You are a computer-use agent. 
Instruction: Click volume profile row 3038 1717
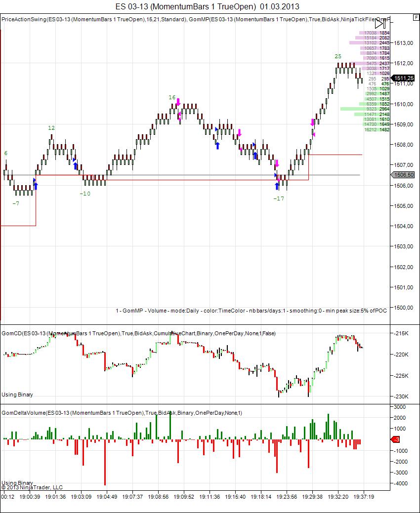point(376,68)
